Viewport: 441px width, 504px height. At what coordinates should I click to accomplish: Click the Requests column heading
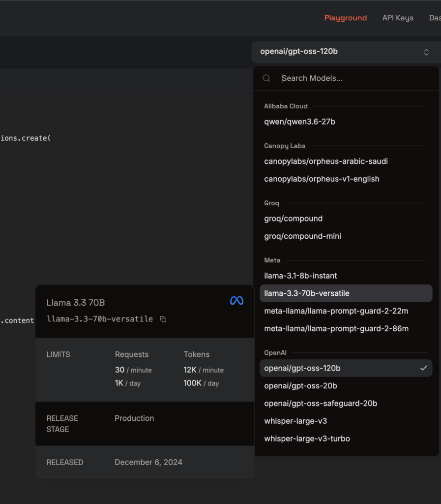click(x=132, y=354)
